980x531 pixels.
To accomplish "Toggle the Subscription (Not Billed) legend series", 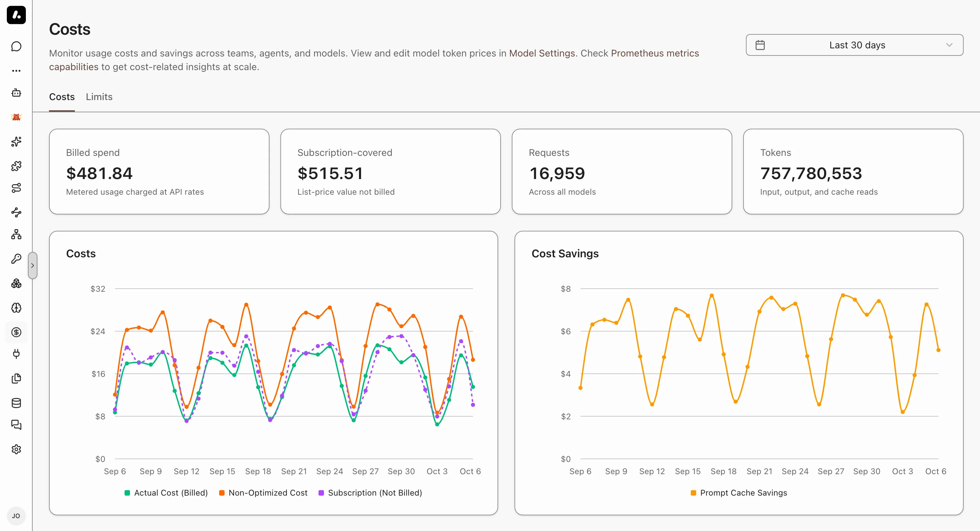I will [x=370, y=493].
